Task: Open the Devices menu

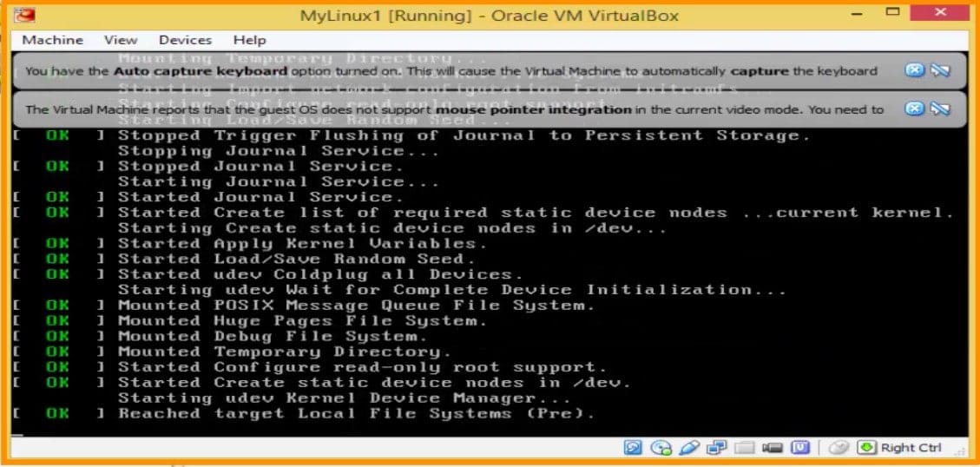Action: (185, 40)
